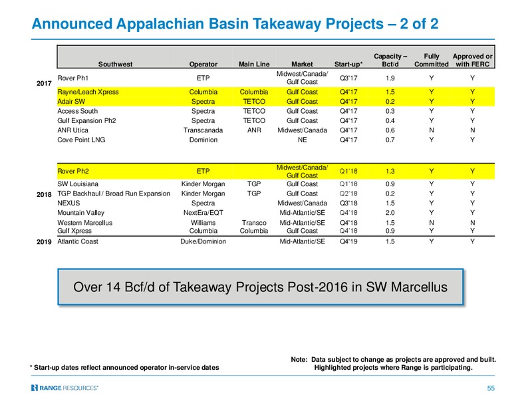The width and height of the screenshot is (532, 399).
Task: Select the 'Fully Committed' column header
Action: point(431,60)
